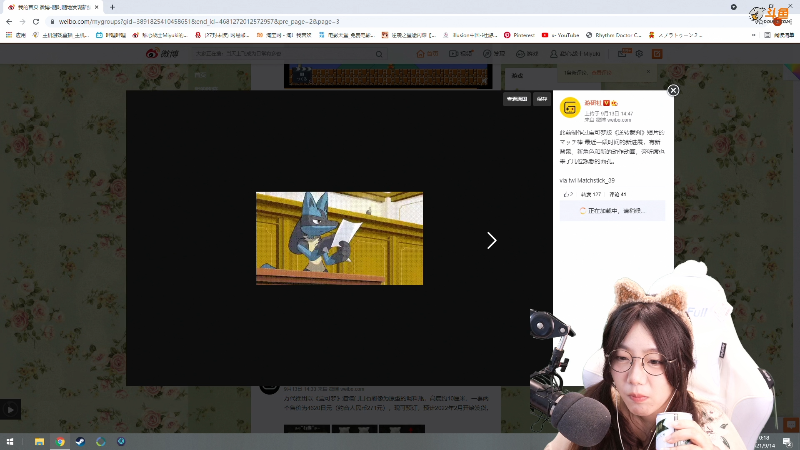Click the browser forward arrow
Screen dimensions: 800x450
(x=22, y=21)
